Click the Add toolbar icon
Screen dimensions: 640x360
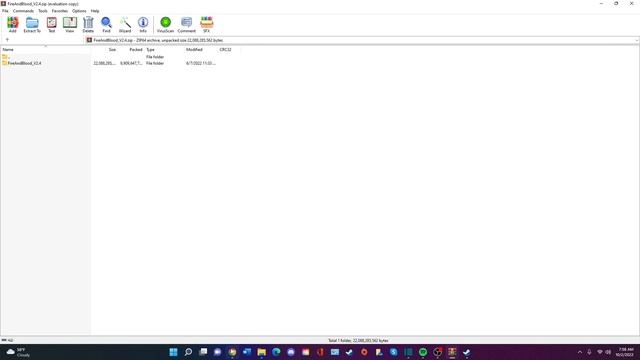pyautogui.click(x=13, y=24)
